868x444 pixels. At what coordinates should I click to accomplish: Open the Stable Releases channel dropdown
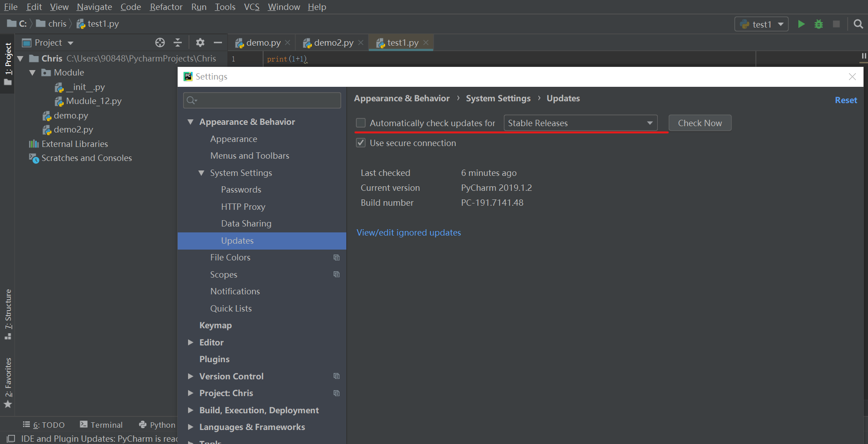coord(580,123)
